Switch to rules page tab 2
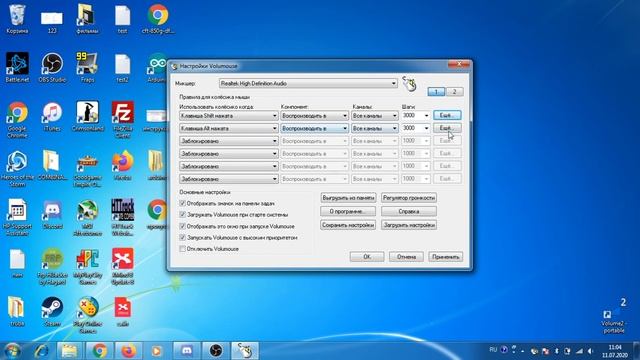640x360 pixels. 454,91
